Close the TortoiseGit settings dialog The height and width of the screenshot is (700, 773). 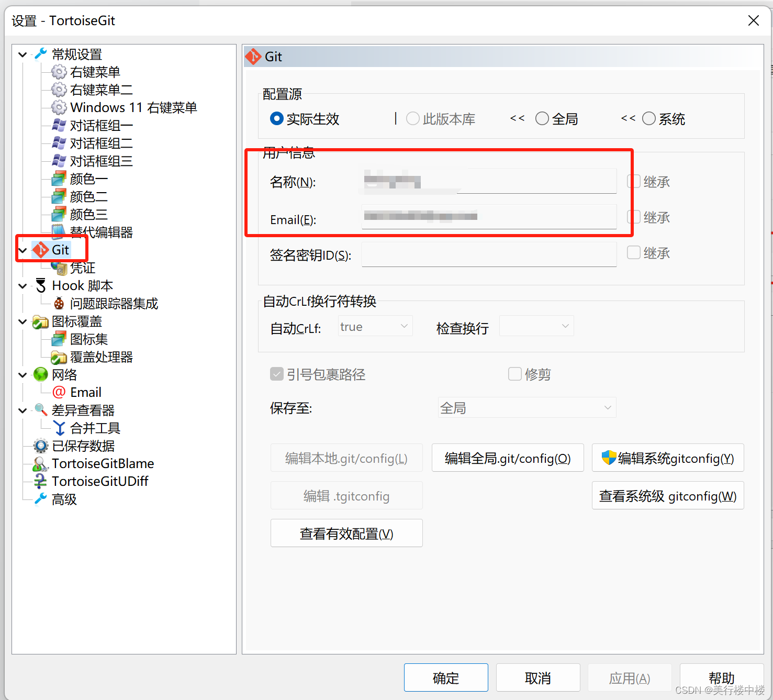click(754, 20)
